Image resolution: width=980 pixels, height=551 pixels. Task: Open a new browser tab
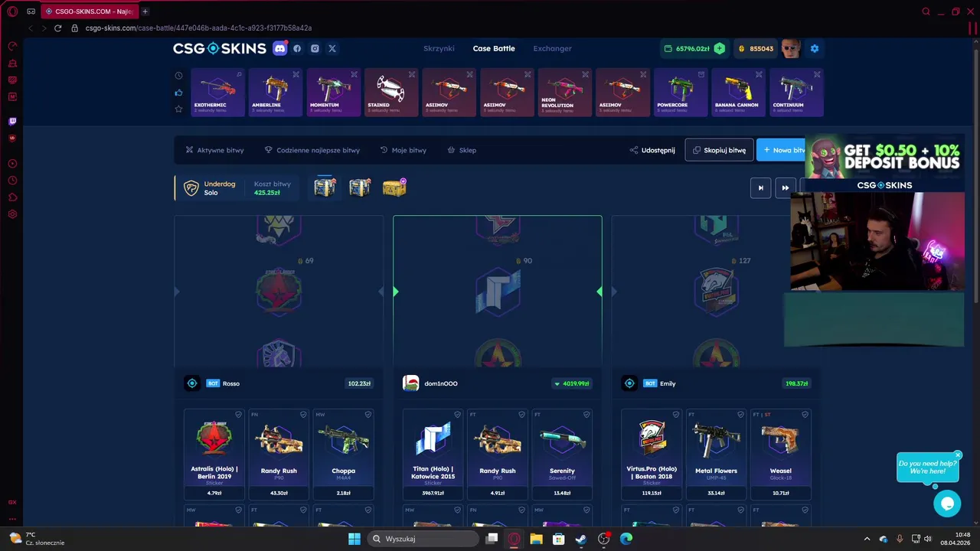145,11
